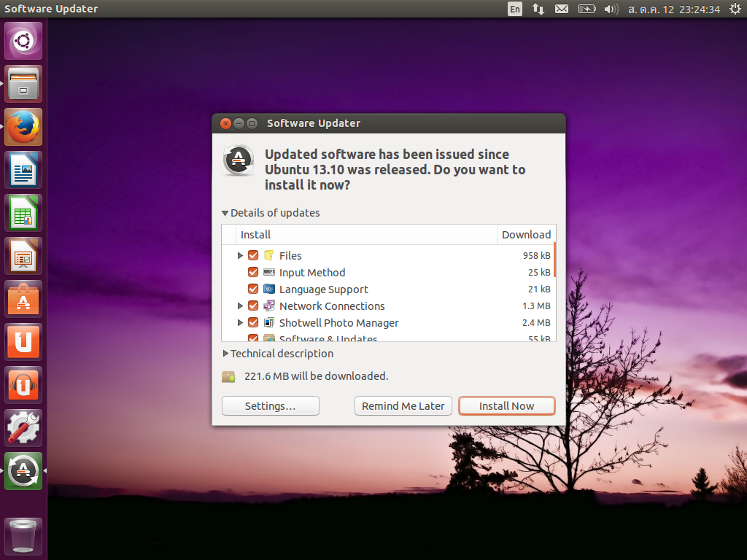This screenshot has width=747, height=560.
Task: Maximize the Software Updater dialog
Action: 252,123
